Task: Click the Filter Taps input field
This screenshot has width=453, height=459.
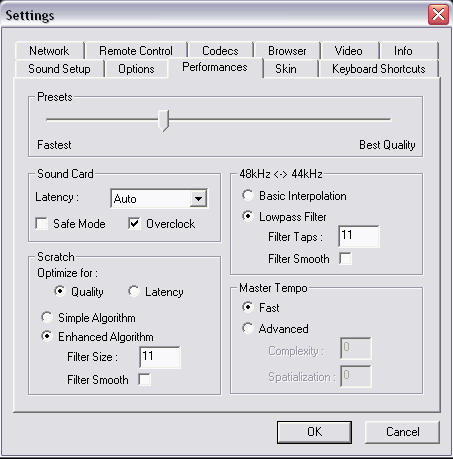Action: (x=359, y=236)
